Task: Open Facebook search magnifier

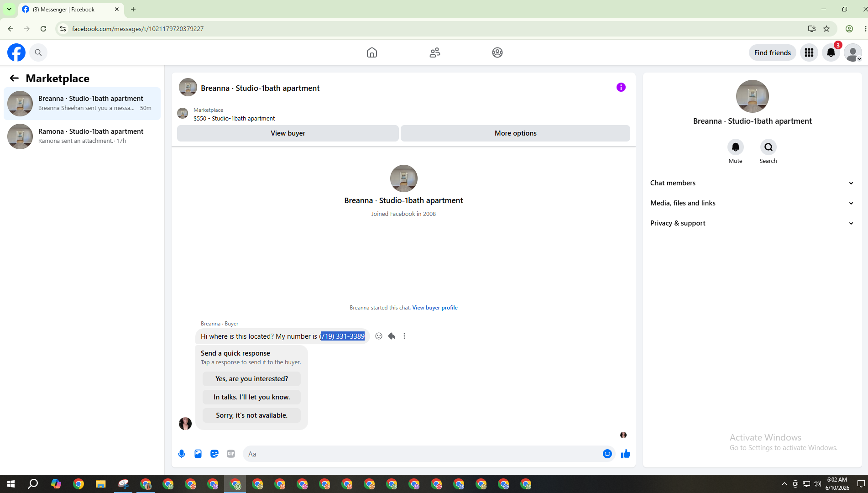Action: [x=38, y=52]
